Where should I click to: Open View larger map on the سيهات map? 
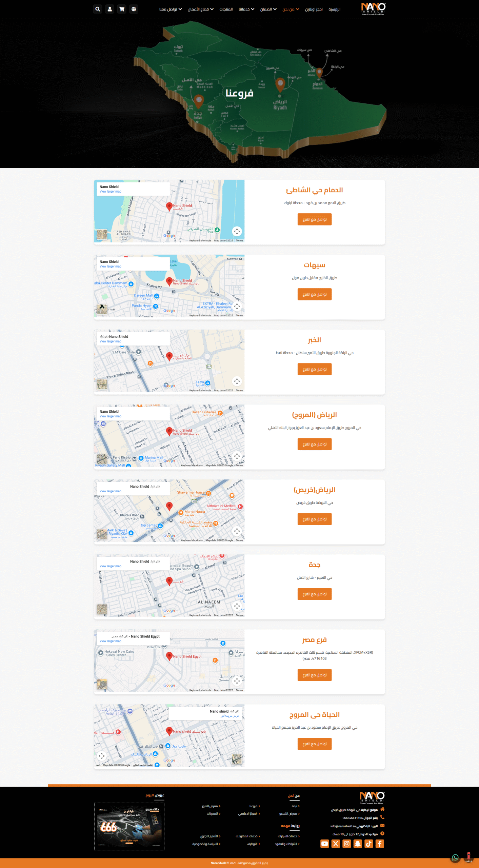coord(111,267)
